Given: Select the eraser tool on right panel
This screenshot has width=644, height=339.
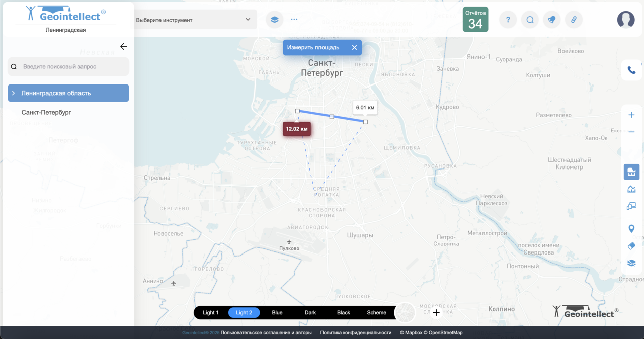Looking at the screenshot, I should 631,246.
